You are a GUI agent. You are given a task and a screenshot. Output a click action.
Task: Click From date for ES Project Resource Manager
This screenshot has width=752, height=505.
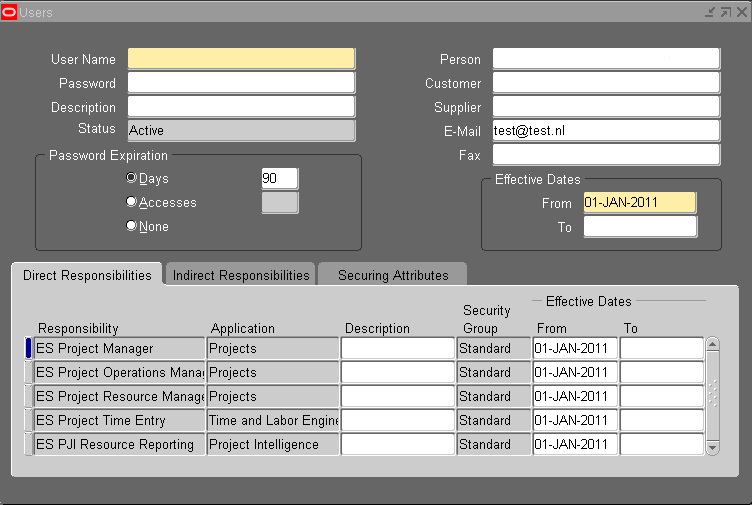[575, 396]
